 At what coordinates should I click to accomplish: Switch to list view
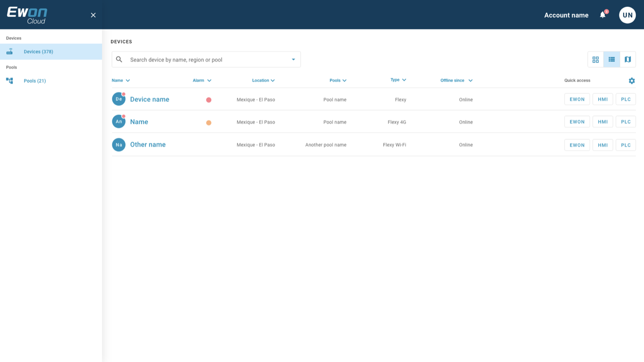612,59
